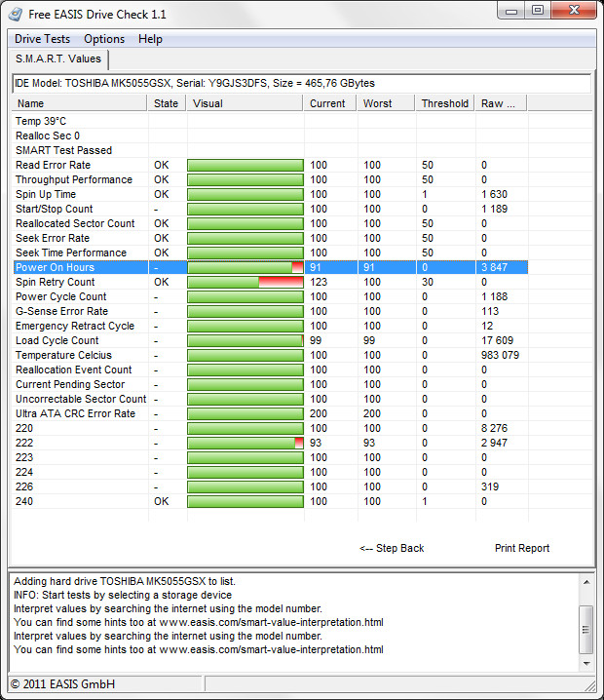The height and width of the screenshot is (700, 604).
Task: Select the Seek Error Rate row
Action: tap(270, 238)
